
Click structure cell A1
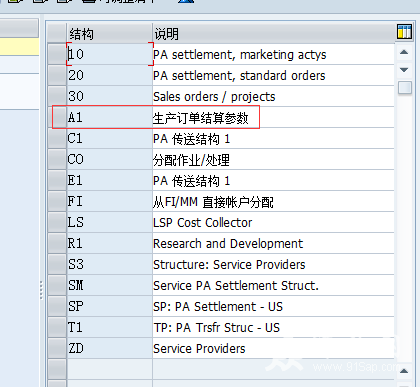[110, 117]
